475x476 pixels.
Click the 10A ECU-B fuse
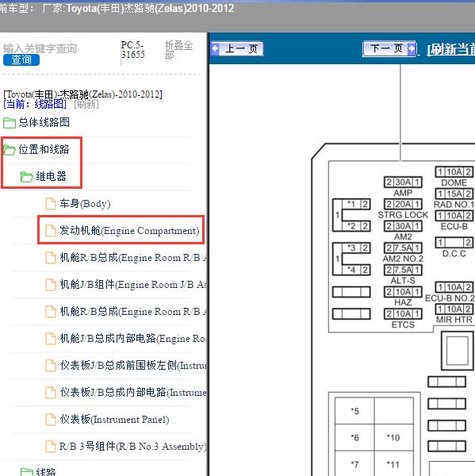point(454,216)
